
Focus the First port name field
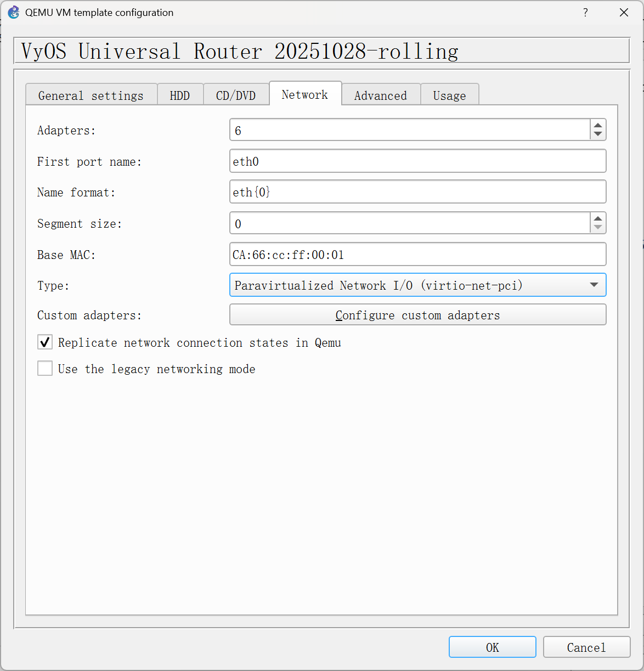click(x=417, y=161)
